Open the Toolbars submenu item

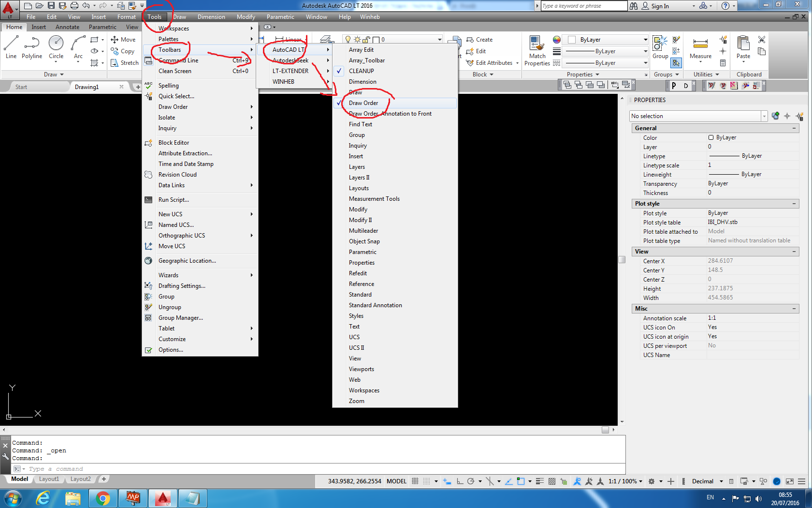click(x=200, y=50)
